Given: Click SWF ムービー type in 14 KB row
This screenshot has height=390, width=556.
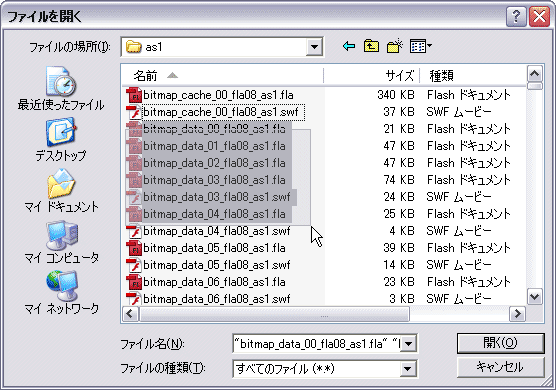Looking at the screenshot, I should [x=459, y=265].
